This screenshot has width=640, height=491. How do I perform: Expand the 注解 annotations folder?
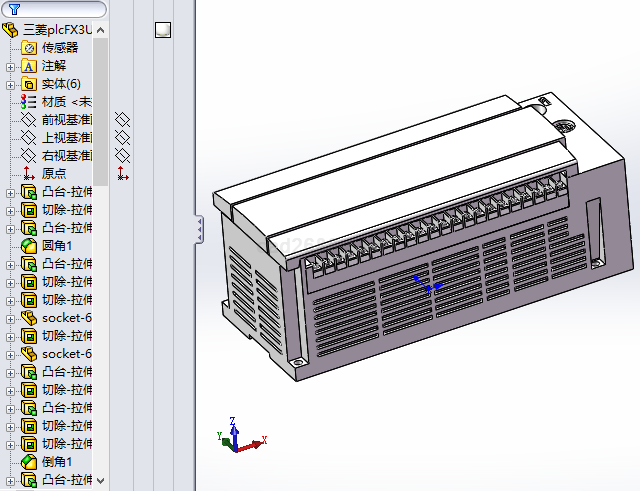click(11, 66)
